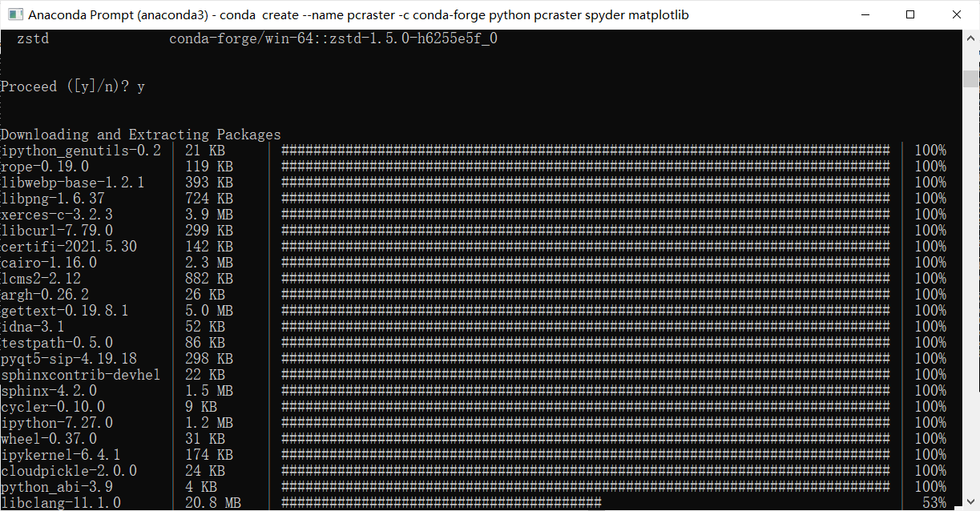Click the 'Downloading and Extracting Packages' heading
Image resolution: width=980 pixels, height=511 pixels.
(x=141, y=135)
